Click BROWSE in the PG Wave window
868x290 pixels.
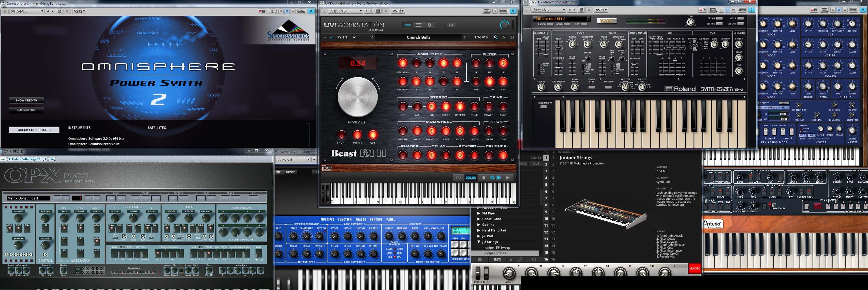tap(290, 172)
